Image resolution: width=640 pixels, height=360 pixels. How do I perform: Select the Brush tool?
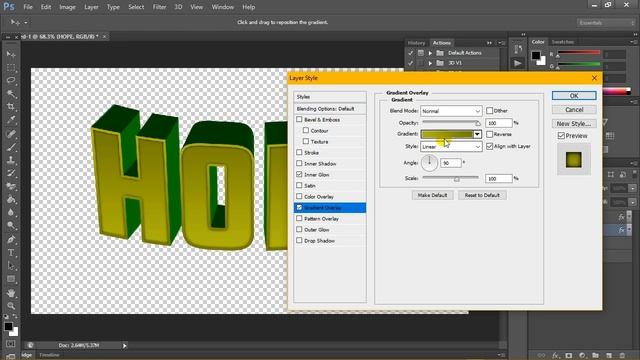tap(11, 147)
